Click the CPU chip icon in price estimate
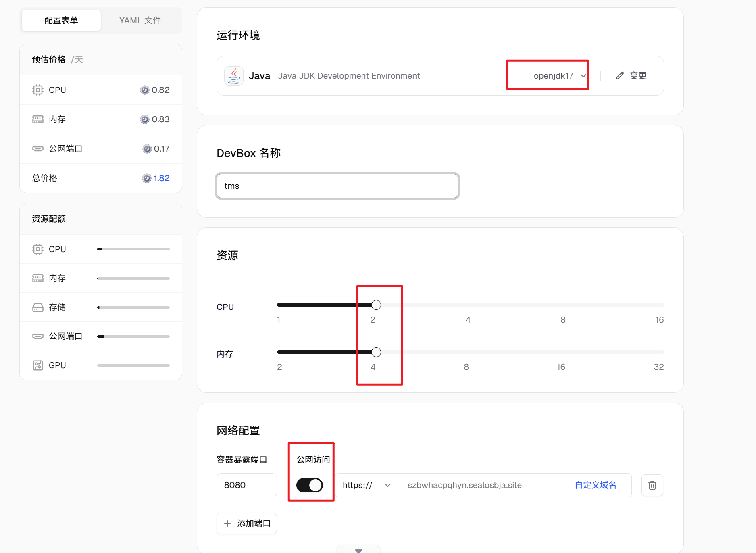 38,90
